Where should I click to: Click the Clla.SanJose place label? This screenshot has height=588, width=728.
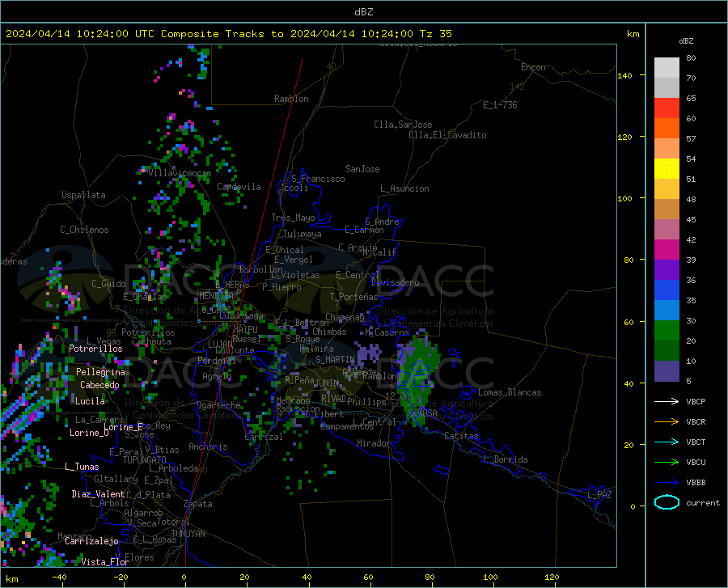coord(403,125)
